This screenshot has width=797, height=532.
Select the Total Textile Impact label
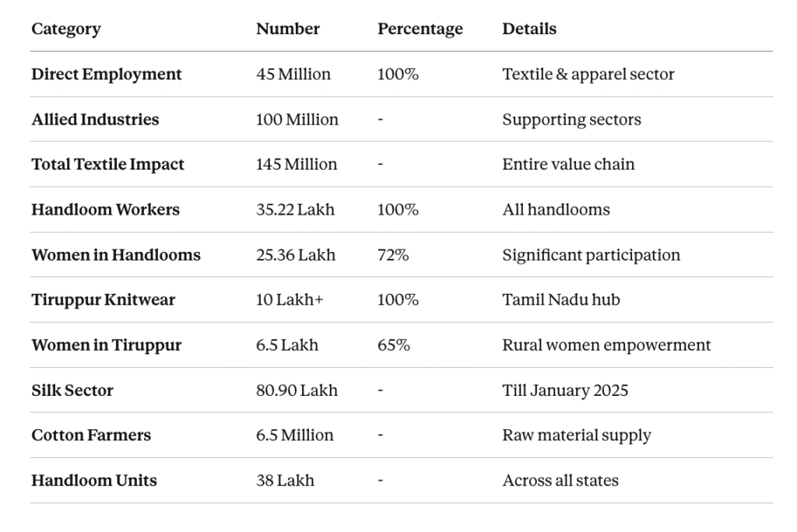pyautogui.click(x=107, y=165)
